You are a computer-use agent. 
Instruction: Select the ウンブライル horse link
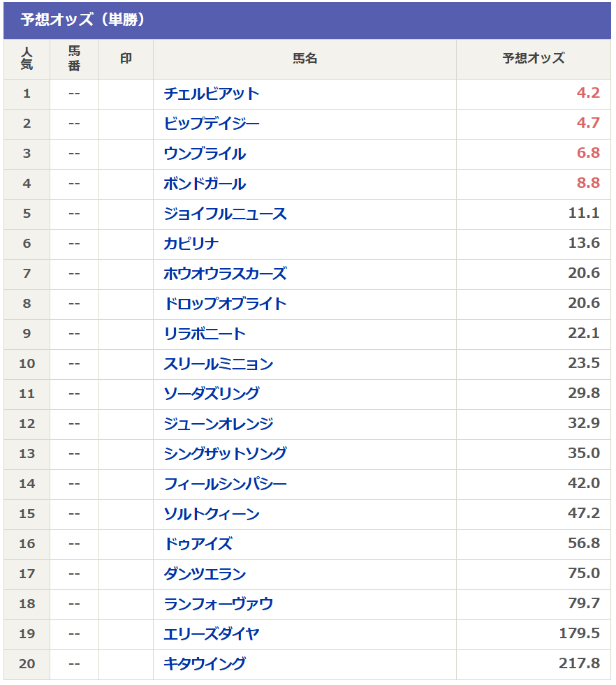[204, 154]
